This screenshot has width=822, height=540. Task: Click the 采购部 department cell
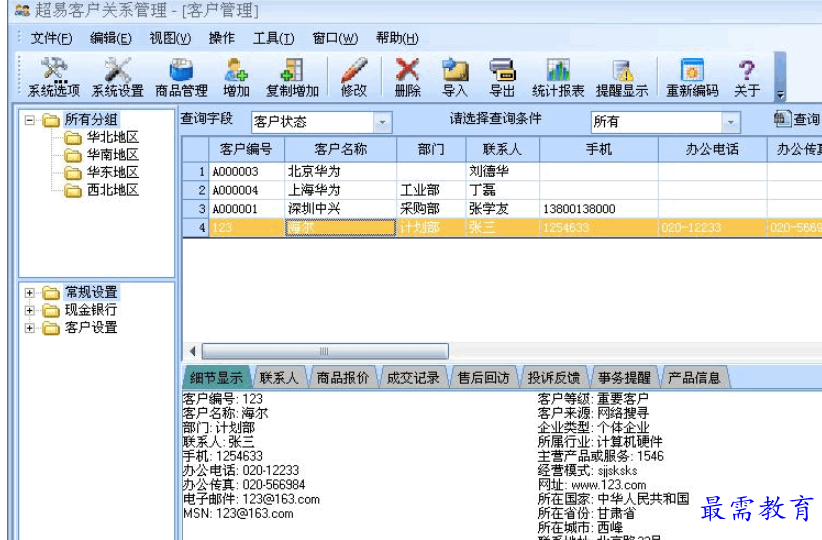point(431,209)
